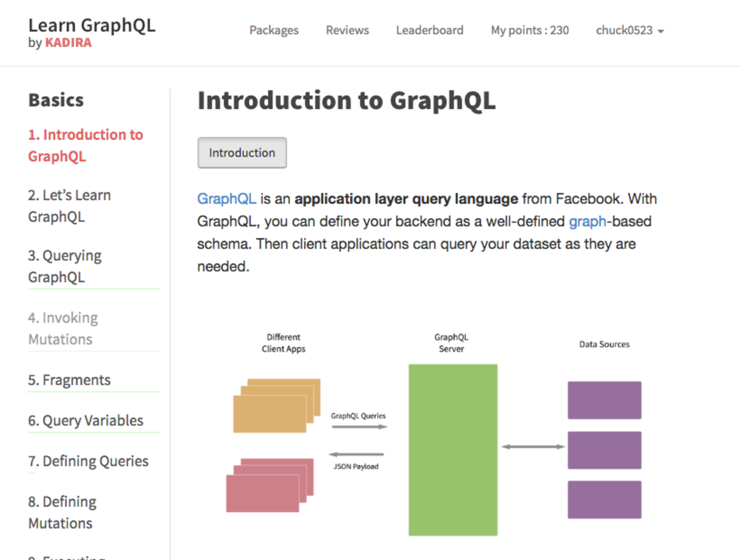The image size is (741, 560).
Task: Click the green GraphQL Server block
Action: tap(453, 449)
